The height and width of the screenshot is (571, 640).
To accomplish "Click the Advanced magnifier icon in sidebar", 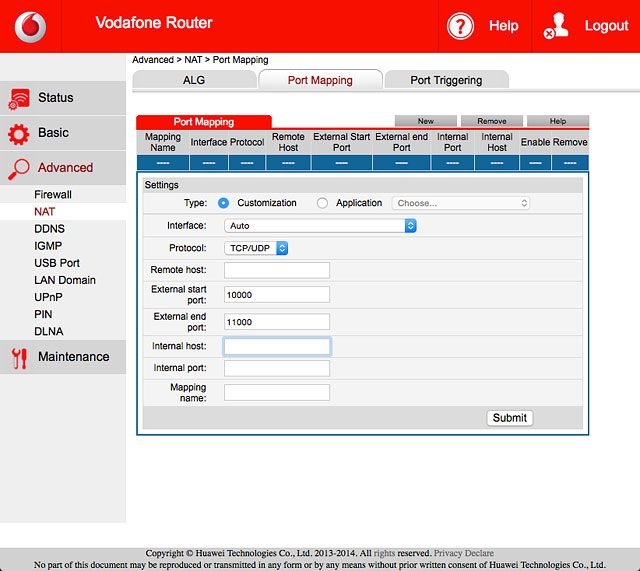I will (x=19, y=169).
